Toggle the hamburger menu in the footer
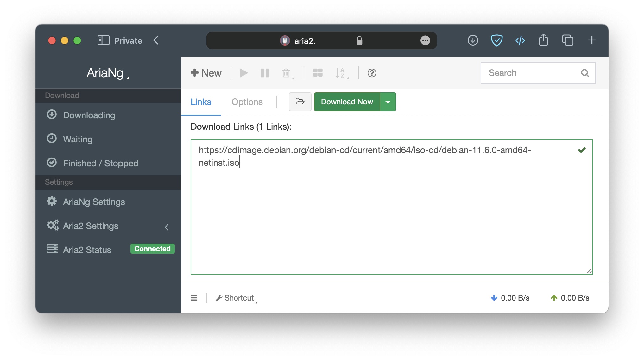The height and width of the screenshot is (360, 644). [x=194, y=298]
